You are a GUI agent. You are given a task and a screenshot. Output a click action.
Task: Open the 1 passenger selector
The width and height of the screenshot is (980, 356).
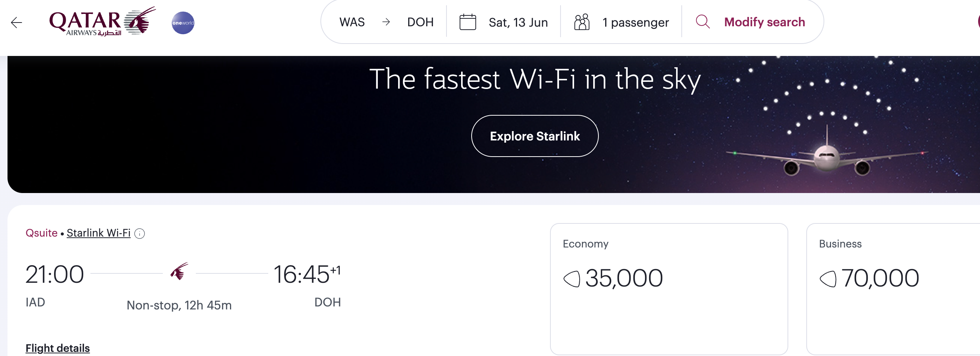[621, 22]
